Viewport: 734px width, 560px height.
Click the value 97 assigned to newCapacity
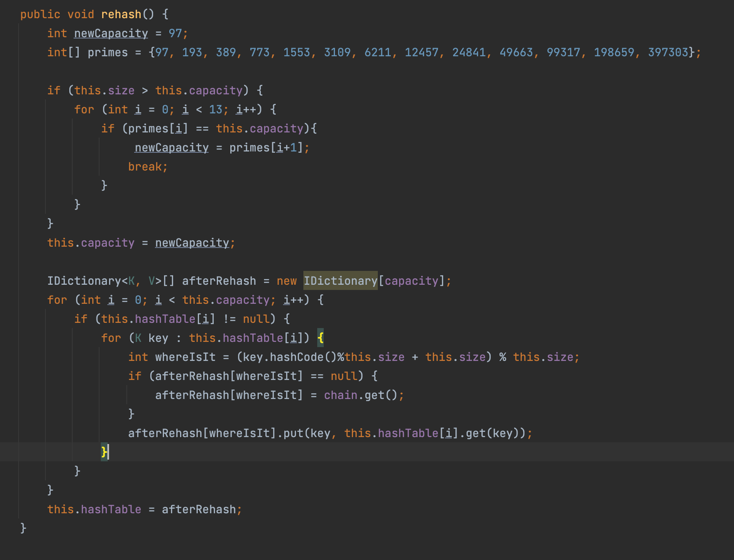[175, 33]
